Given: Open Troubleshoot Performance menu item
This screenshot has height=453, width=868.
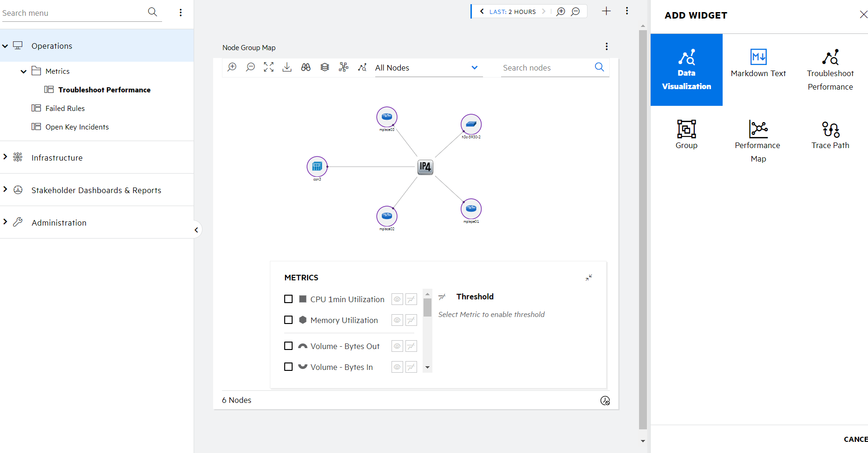Looking at the screenshot, I should pyautogui.click(x=104, y=90).
